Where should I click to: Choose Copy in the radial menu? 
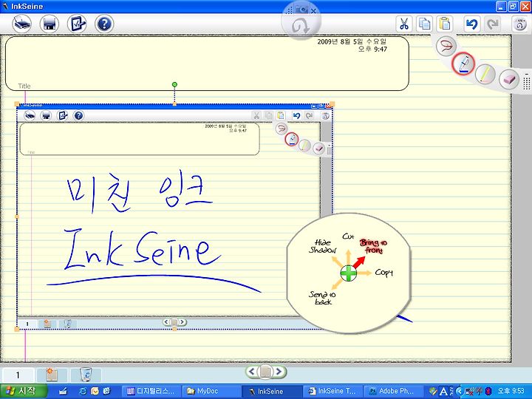[x=383, y=273]
